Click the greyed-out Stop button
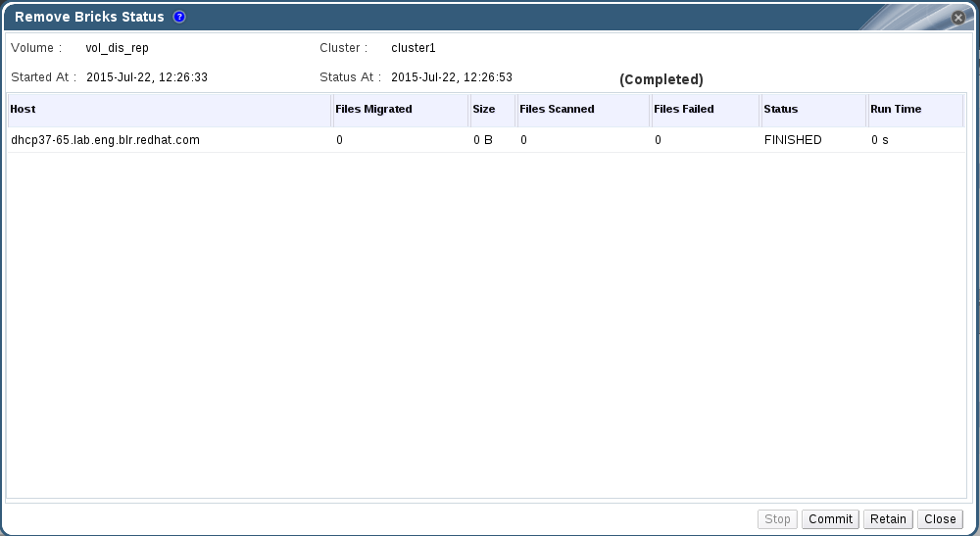 [777, 519]
